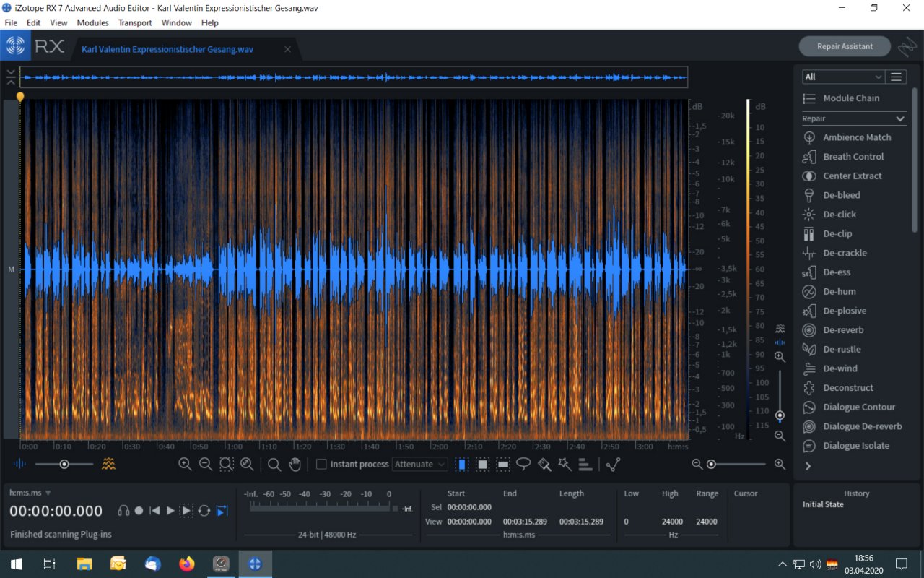Click the Repair Assistant button
Viewport: 924px width, 578px height.
pyautogui.click(x=845, y=46)
